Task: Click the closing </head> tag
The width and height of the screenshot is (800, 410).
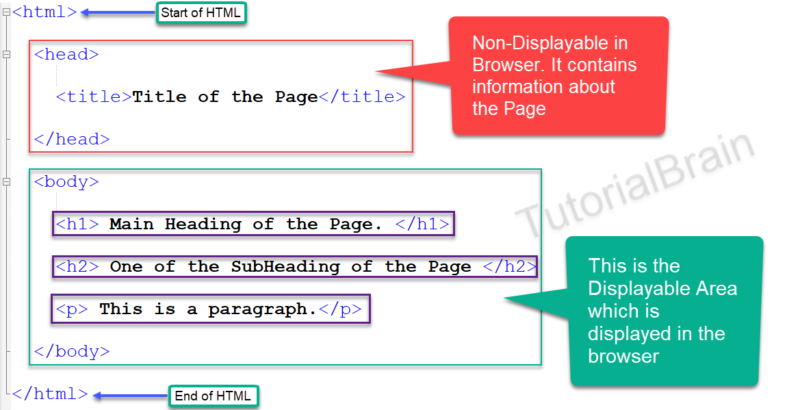Action: click(x=71, y=139)
